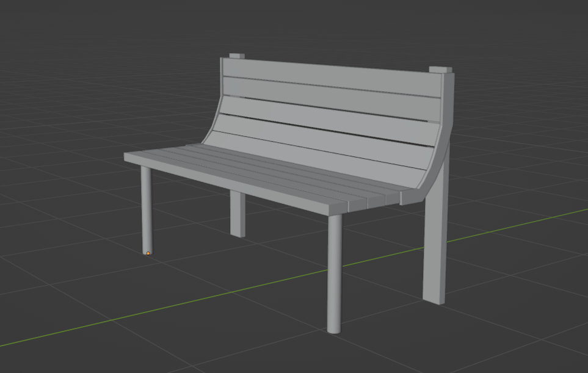Screen dimensions: 588x373
Task: Click the plank ends on seat's right side
Action: (x=372, y=201)
